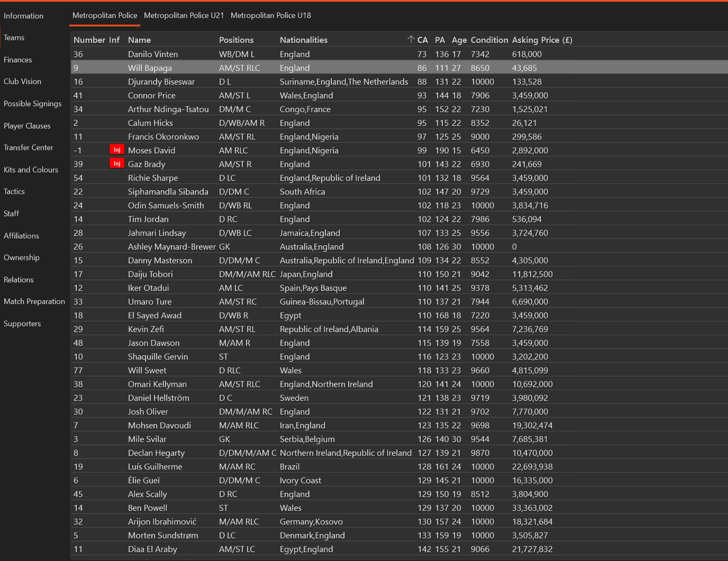This screenshot has height=561, width=728.
Task: Sort by the PA column header
Action: [x=440, y=40]
